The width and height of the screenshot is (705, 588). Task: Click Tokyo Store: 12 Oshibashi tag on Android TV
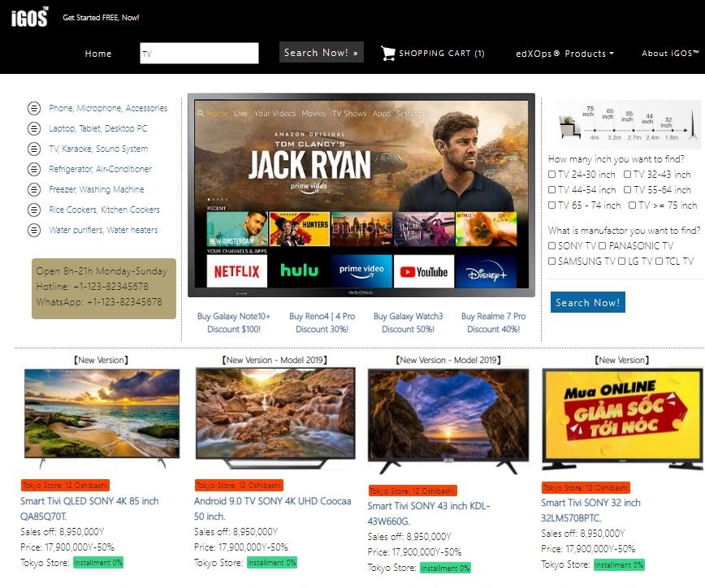coord(239,486)
